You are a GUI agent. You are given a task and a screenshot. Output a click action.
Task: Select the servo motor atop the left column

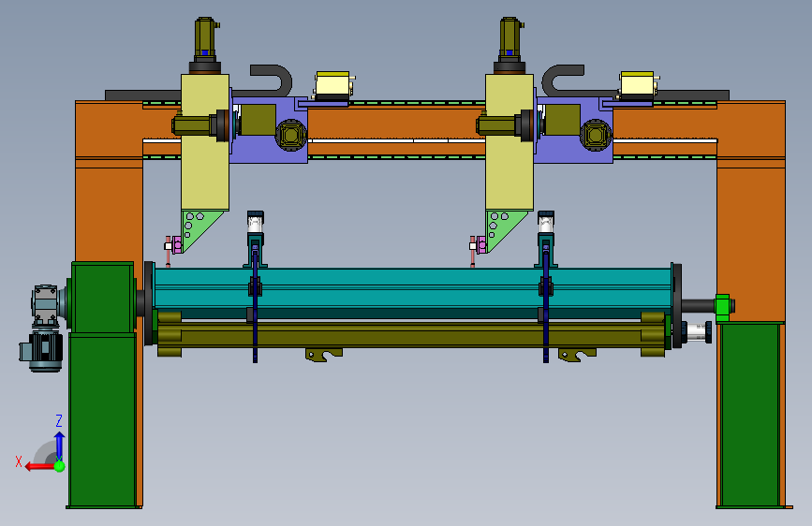tap(206, 46)
